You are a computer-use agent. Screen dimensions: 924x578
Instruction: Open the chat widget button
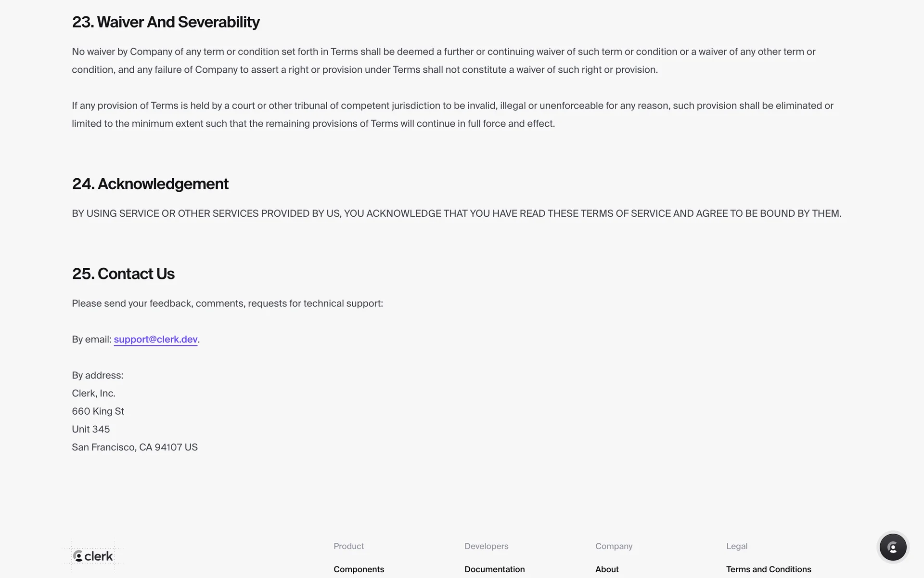pos(893,547)
